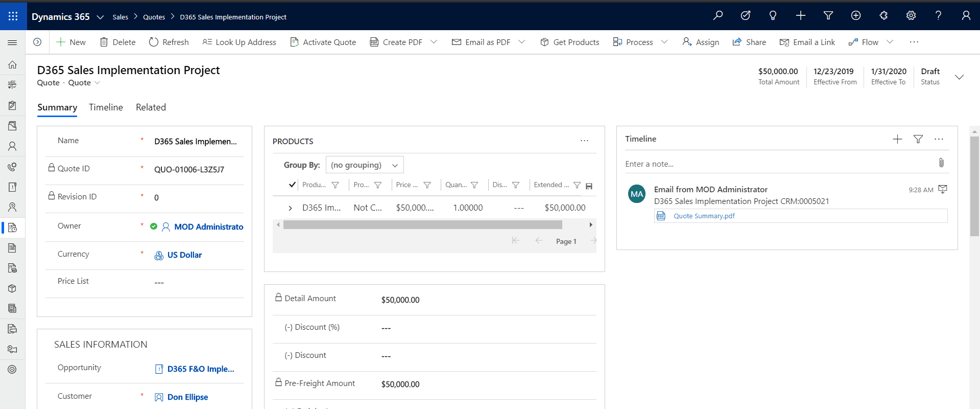Viewport: 980px width, 409px height.
Task: Open the MOD Administrator owner link
Action: click(x=209, y=226)
